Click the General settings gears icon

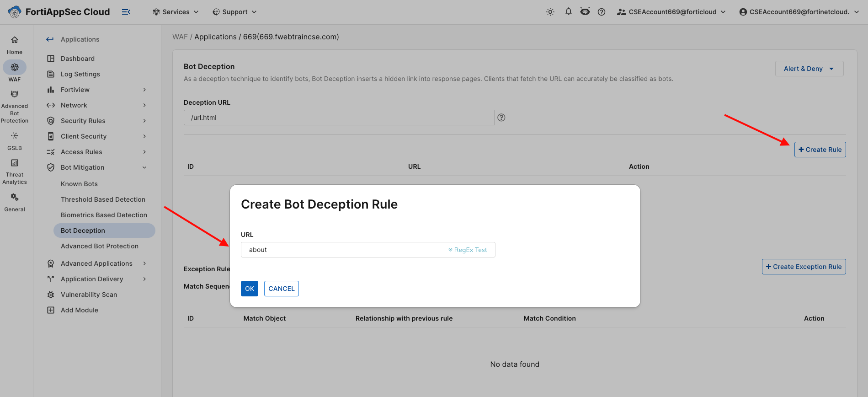pos(15,197)
